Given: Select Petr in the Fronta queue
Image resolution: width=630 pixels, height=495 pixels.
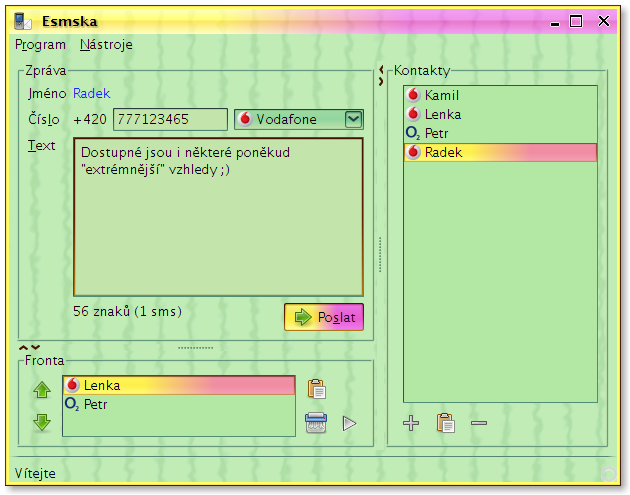Looking at the screenshot, I should [x=179, y=404].
